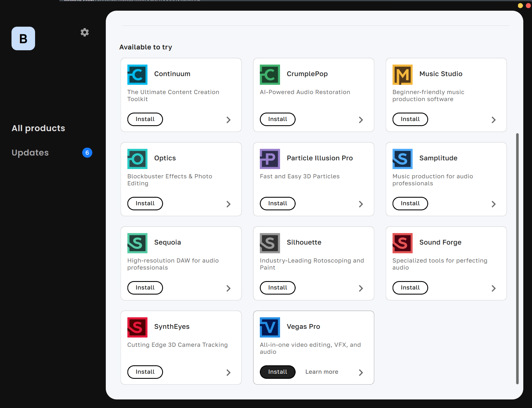Viewport: 532px width, 408px height.
Task: Expand Samplitude details chevron
Action: click(494, 204)
